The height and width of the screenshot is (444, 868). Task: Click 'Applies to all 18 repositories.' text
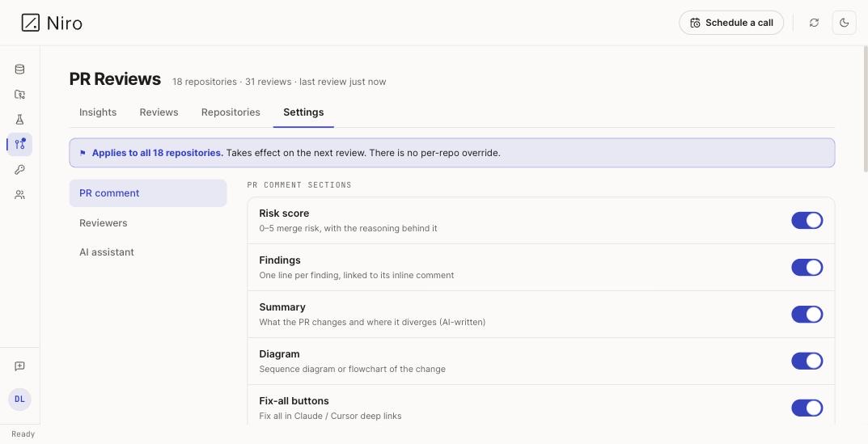coord(158,154)
